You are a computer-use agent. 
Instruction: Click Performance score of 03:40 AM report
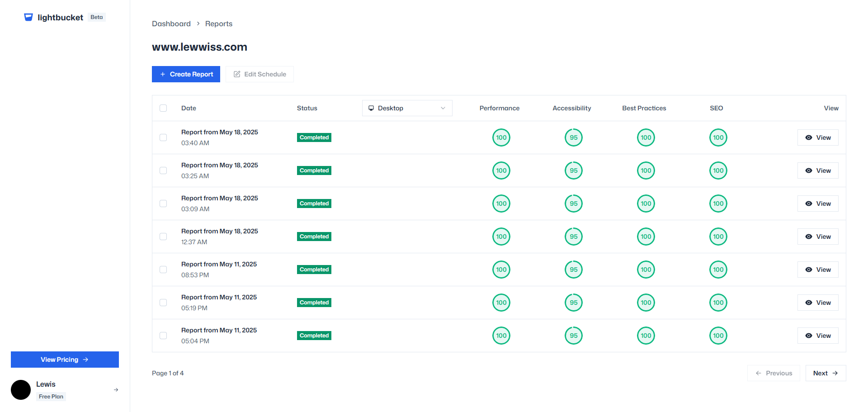501,137
